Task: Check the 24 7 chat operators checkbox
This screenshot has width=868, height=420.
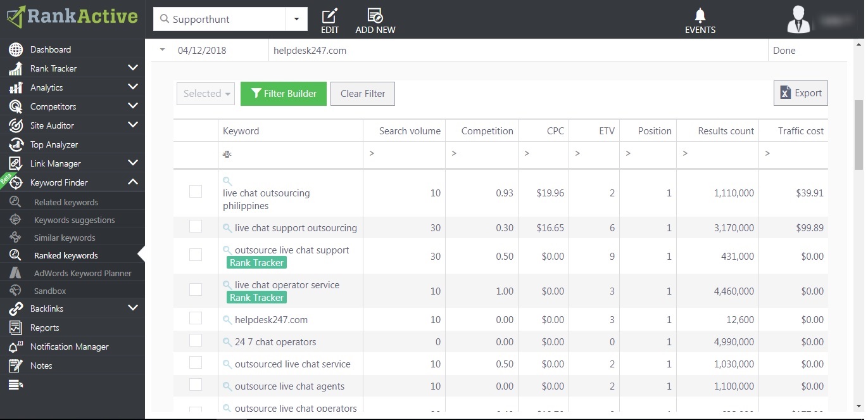Action: coord(196,340)
